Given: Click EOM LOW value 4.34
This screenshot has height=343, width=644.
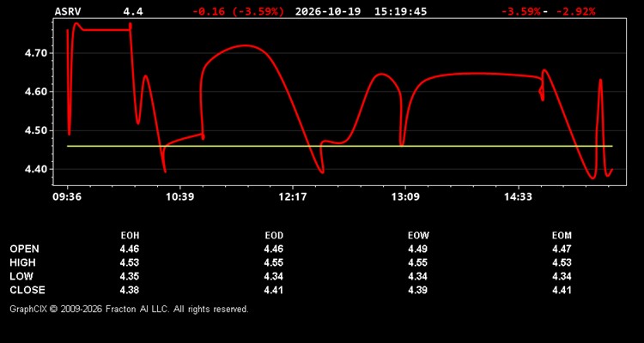Looking at the screenshot, I should (562, 276).
